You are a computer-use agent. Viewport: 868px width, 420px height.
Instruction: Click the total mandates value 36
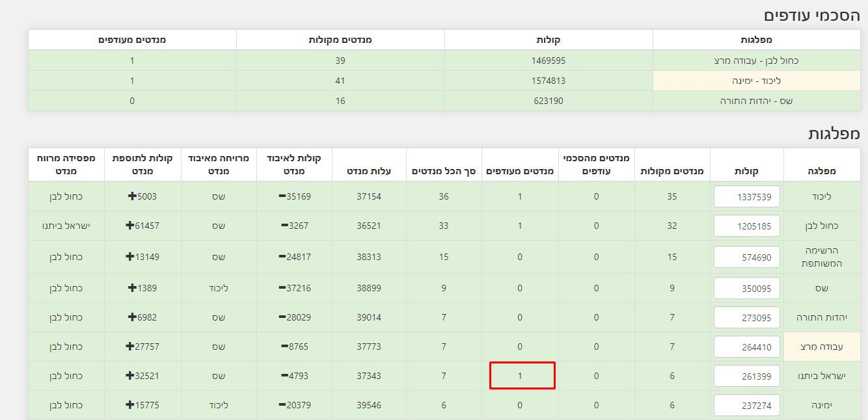(x=444, y=196)
